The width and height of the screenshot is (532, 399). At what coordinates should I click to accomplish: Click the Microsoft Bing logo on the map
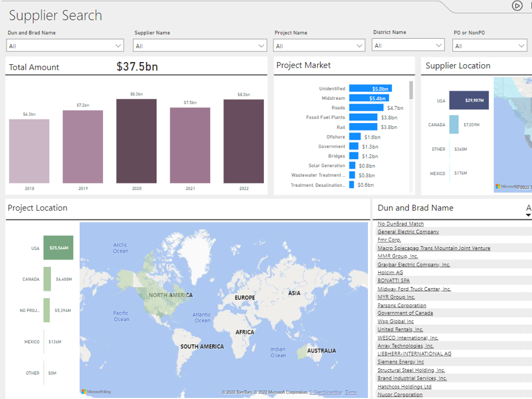(96, 392)
